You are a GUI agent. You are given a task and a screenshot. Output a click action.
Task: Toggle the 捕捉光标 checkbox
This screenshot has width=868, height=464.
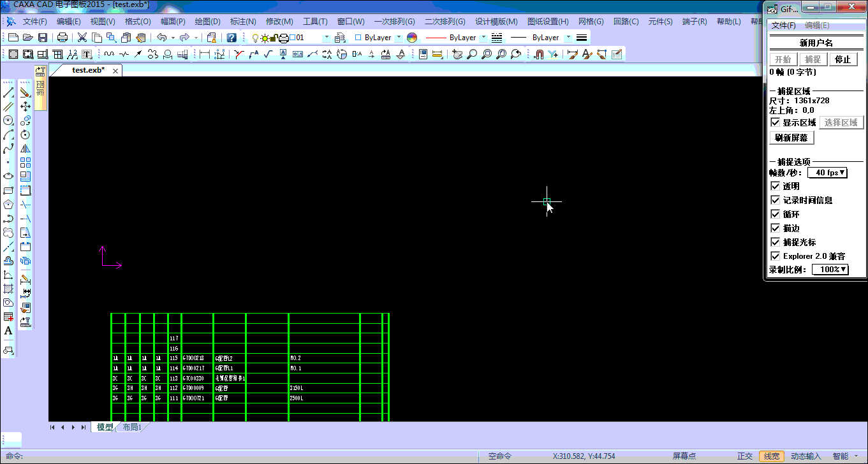pyautogui.click(x=776, y=242)
